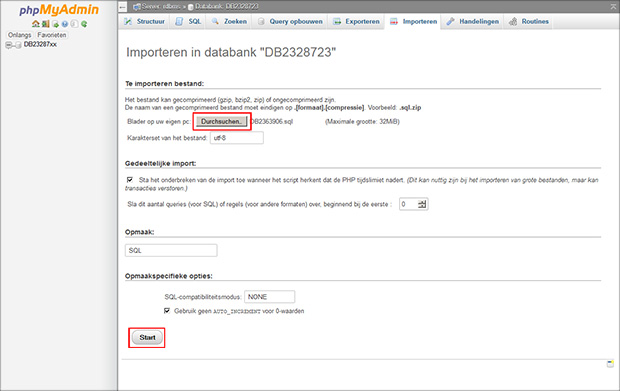Open the Karakterset utf-8 dropdown
Screen dimensions: 620x391
click(x=236, y=138)
